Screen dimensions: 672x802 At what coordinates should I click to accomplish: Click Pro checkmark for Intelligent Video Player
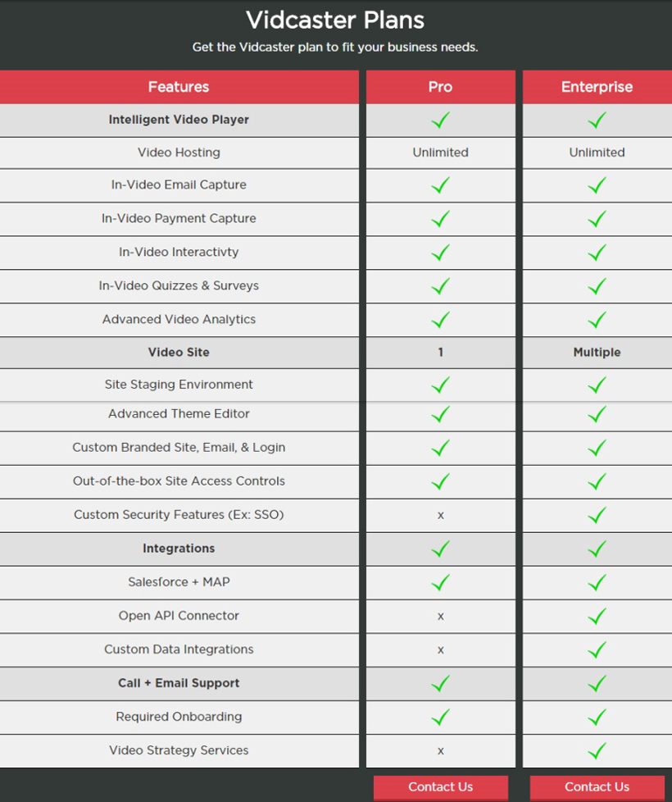coord(441,121)
